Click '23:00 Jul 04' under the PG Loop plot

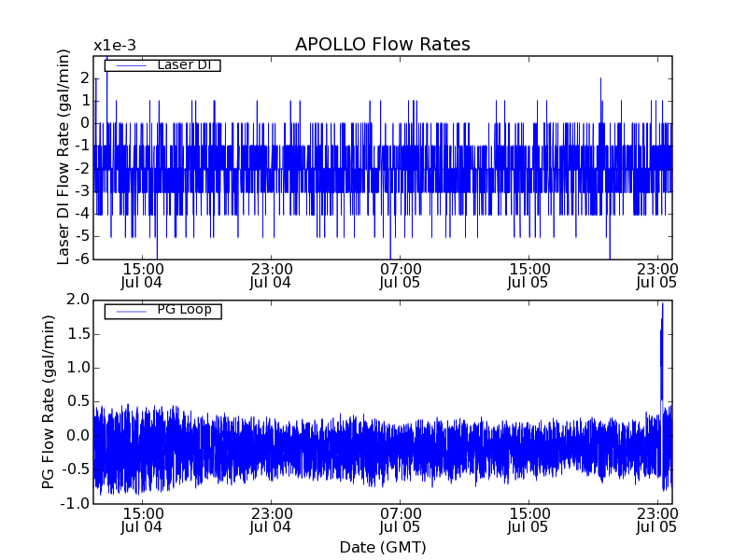(271, 521)
